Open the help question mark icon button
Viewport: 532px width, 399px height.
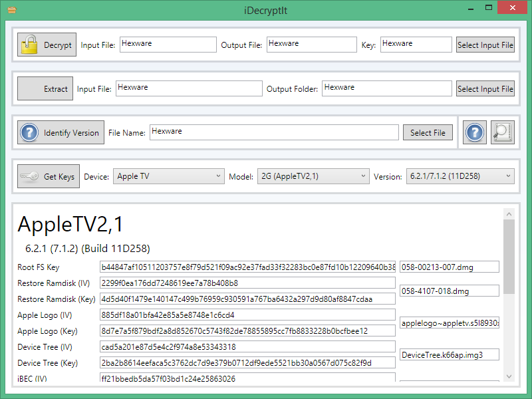pyautogui.click(x=475, y=132)
